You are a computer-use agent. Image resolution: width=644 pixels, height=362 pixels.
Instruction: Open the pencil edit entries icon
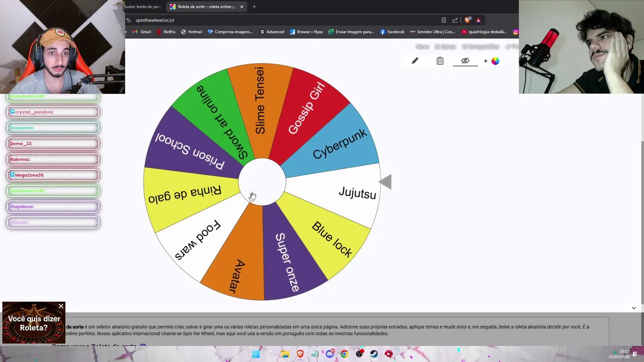pos(415,61)
